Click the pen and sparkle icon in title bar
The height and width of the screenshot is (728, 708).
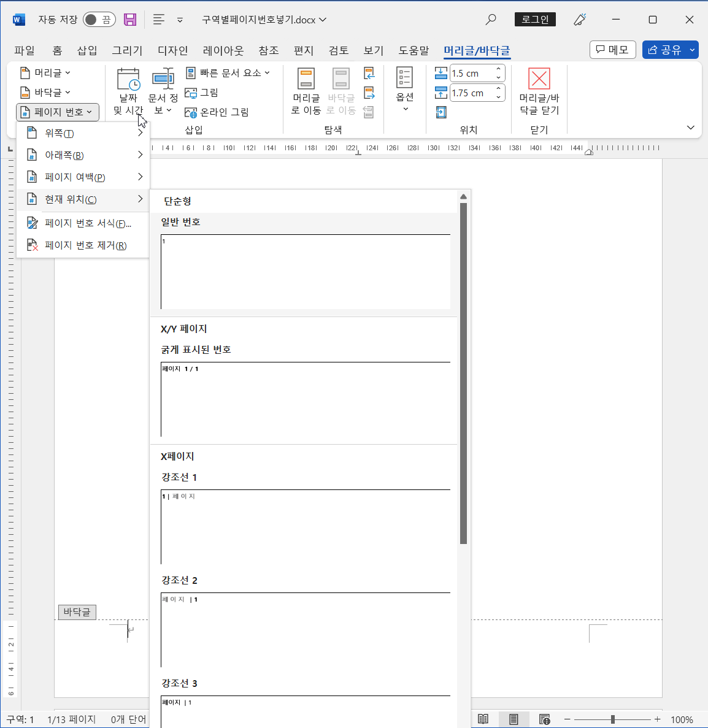(x=579, y=20)
